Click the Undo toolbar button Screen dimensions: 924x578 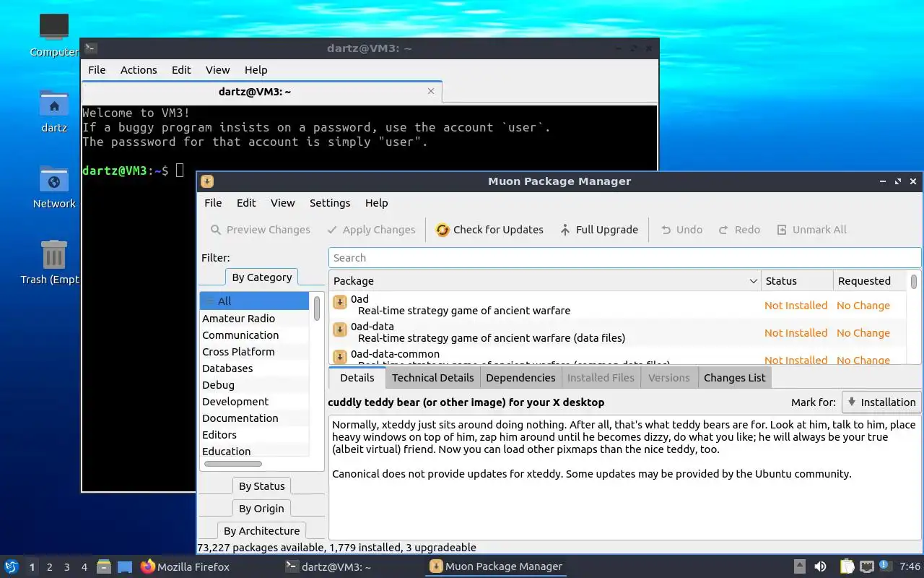[x=681, y=230]
